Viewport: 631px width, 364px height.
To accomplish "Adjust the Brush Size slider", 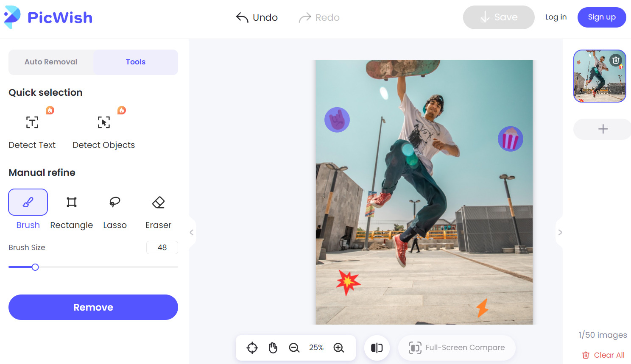I will click(35, 267).
